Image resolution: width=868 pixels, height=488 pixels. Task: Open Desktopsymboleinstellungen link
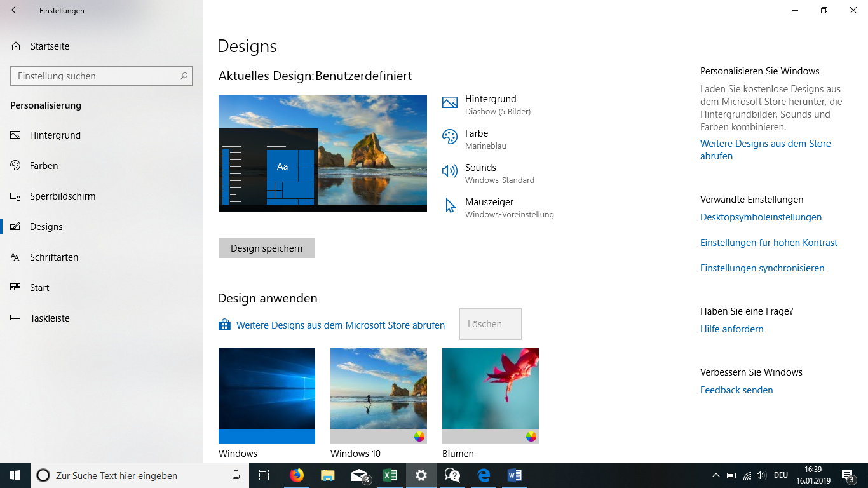click(761, 217)
